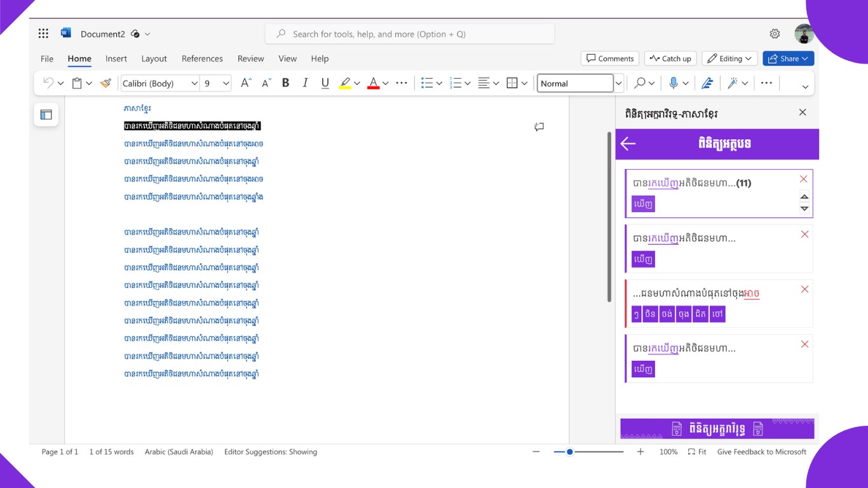Switch to the Review tab
The image size is (868, 488).
click(251, 58)
